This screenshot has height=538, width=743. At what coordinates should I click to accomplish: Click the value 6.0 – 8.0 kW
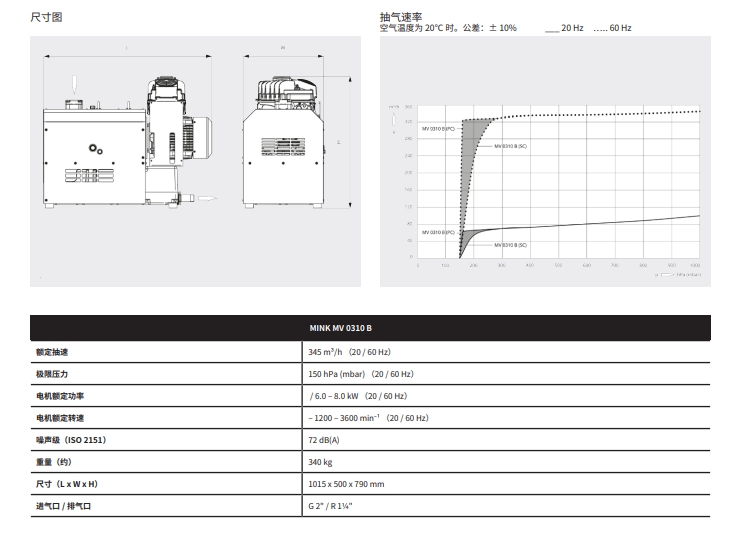click(336, 396)
